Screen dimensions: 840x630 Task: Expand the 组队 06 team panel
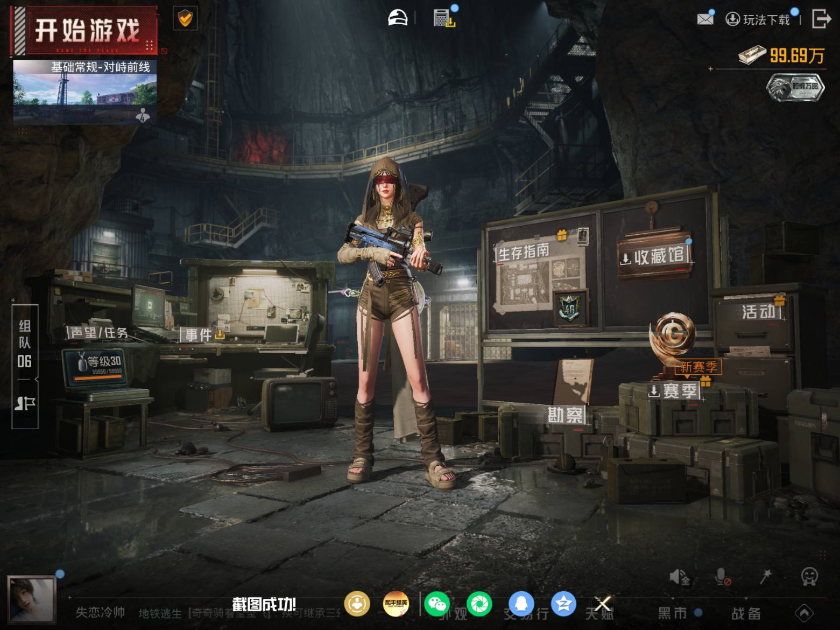click(x=25, y=344)
